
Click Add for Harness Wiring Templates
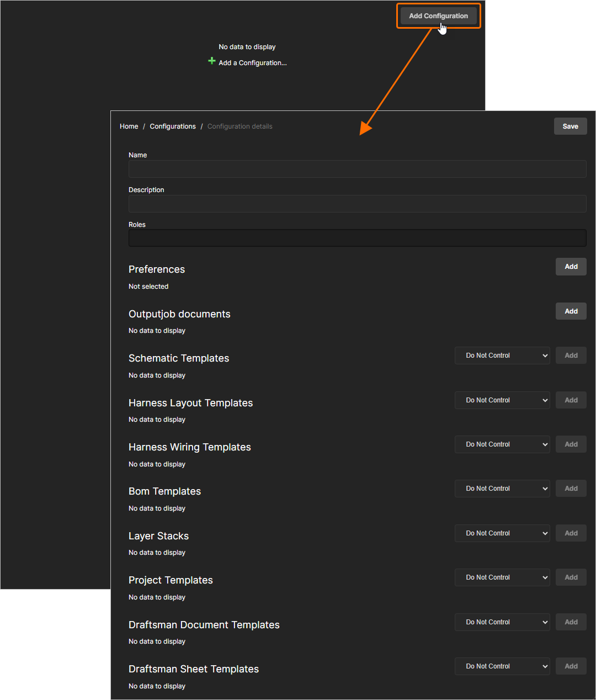point(571,444)
